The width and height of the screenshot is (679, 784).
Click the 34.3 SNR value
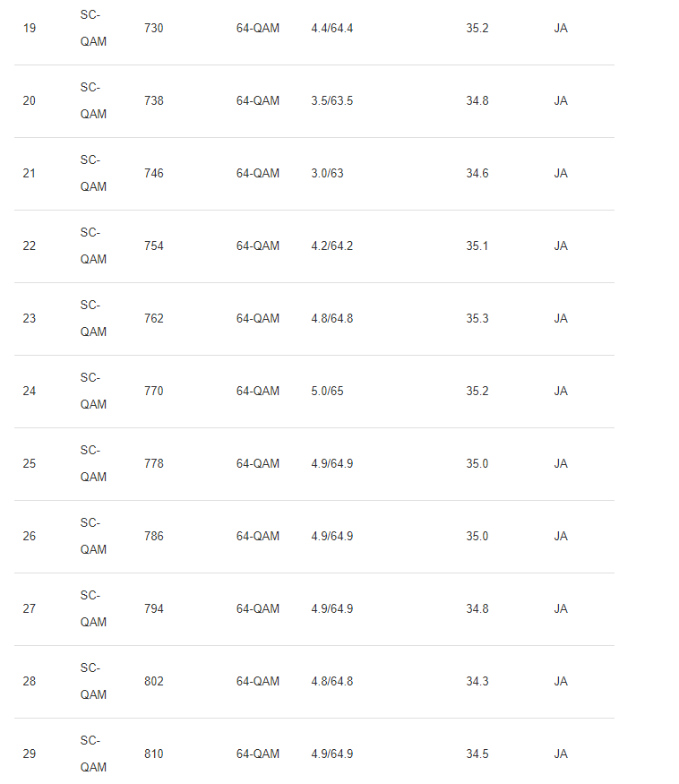[477, 682]
